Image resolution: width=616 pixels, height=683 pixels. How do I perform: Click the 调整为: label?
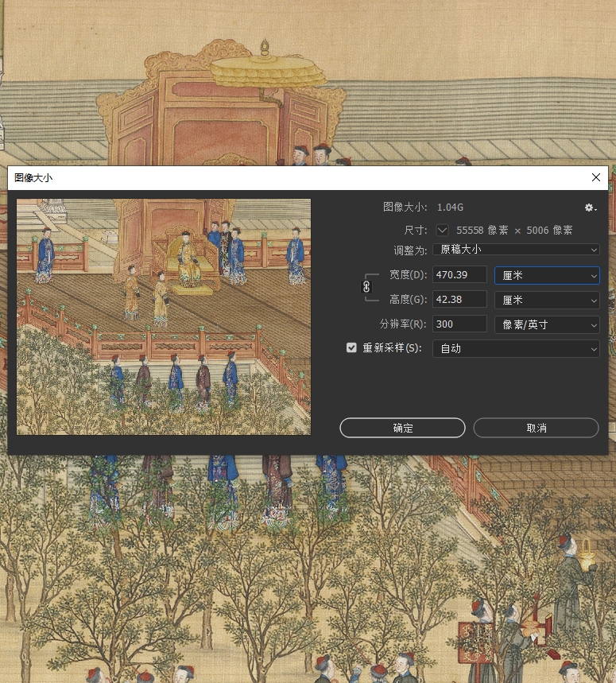click(x=410, y=250)
